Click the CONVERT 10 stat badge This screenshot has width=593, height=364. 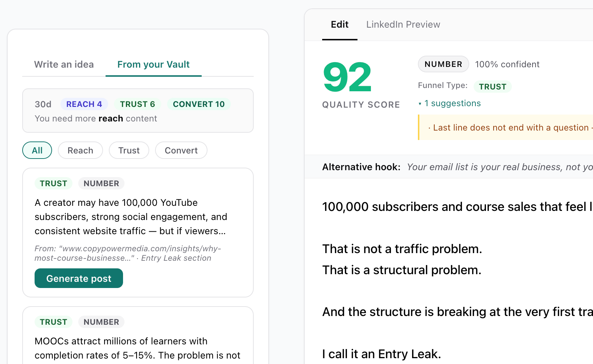(x=199, y=104)
